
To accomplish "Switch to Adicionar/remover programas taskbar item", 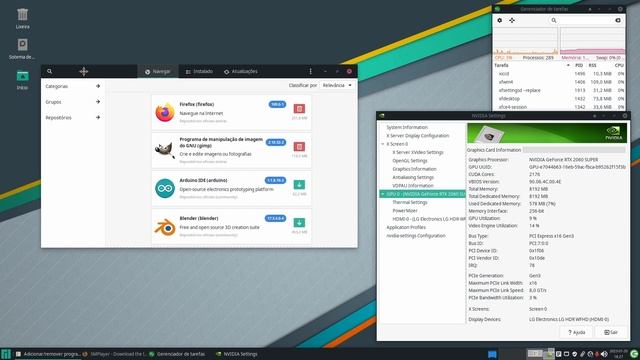I will tap(48, 354).
